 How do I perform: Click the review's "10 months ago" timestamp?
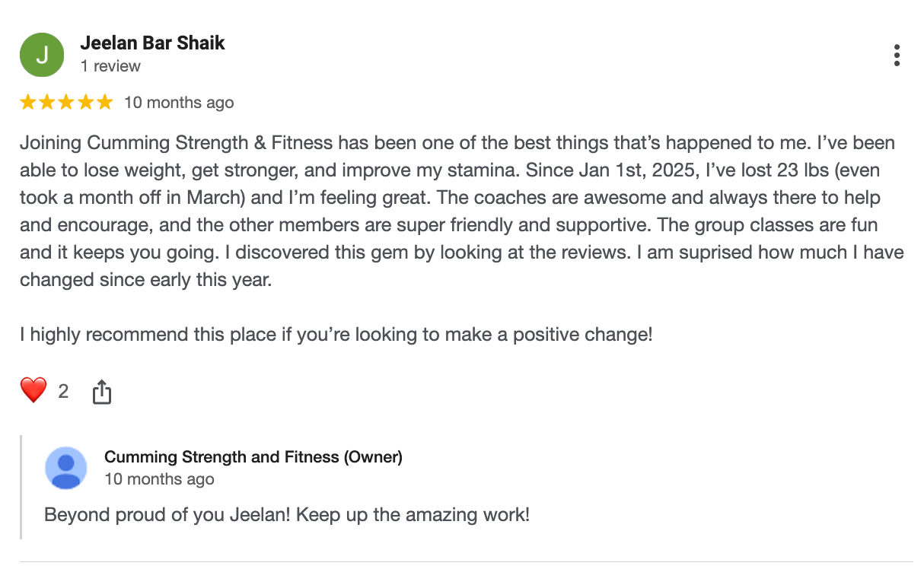(x=179, y=103)
